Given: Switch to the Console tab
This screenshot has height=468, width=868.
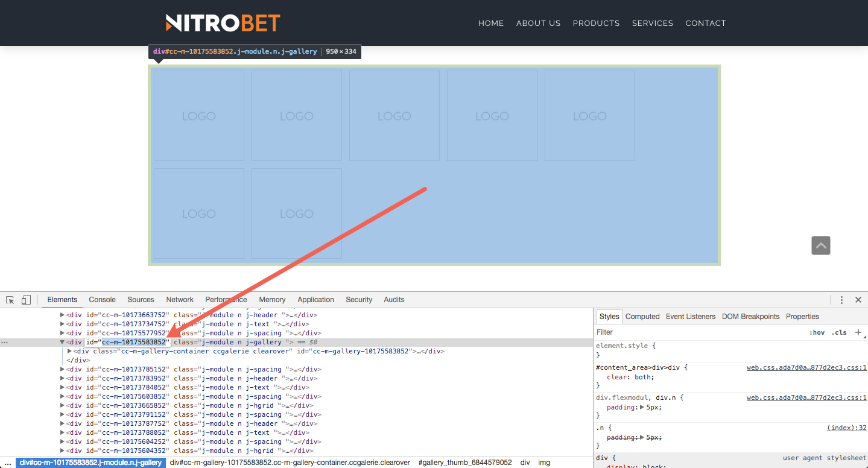Looking at the screenshot, I should point(102,300).
